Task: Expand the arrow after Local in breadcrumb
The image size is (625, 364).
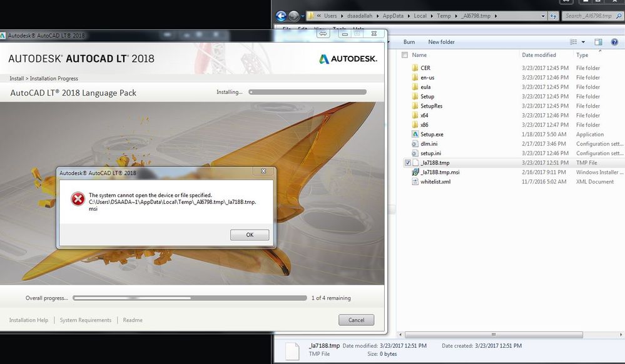Action: pyautogui.click(x=431, y=16)
